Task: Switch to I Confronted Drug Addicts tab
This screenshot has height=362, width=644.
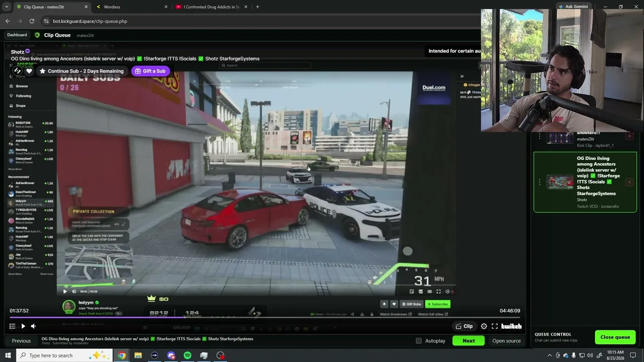Action: [212, 7]
